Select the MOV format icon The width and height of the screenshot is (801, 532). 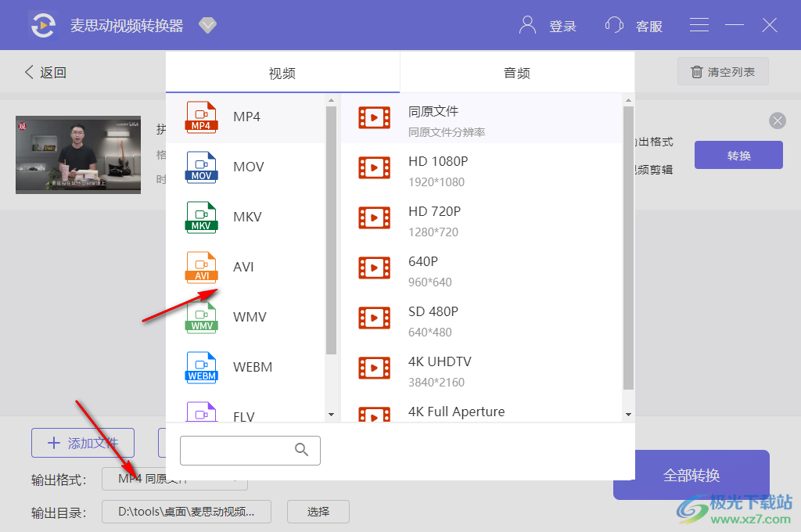point(201,167)
